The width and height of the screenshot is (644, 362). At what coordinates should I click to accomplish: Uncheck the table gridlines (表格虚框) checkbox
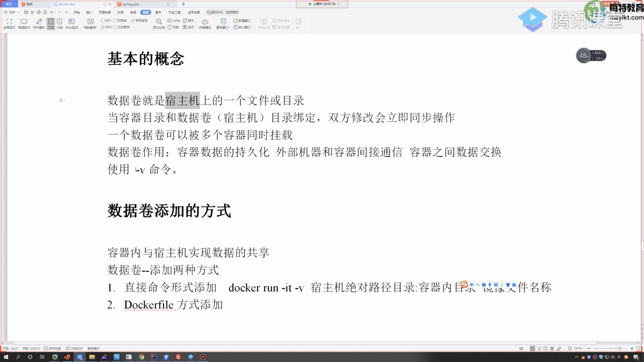[x=133, y=21]
